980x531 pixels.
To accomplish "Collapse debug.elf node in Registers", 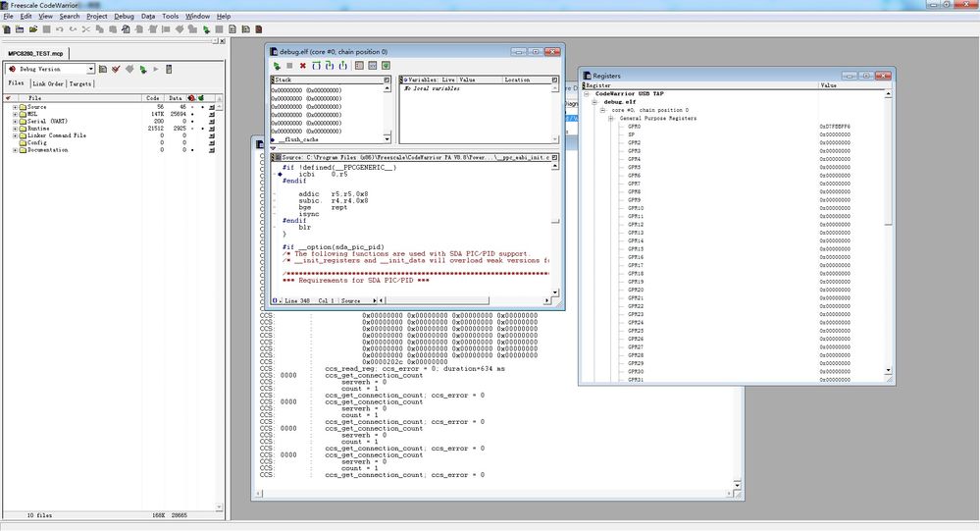I will 595,102.
